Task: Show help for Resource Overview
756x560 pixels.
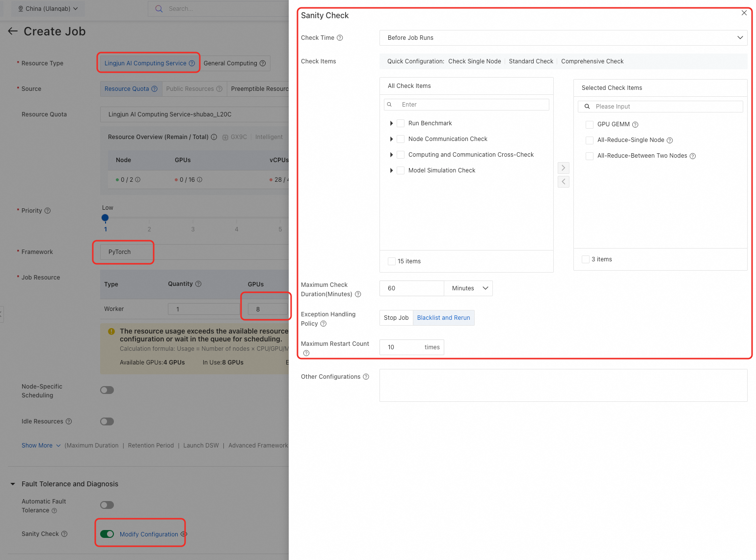Action: point(214,137)
